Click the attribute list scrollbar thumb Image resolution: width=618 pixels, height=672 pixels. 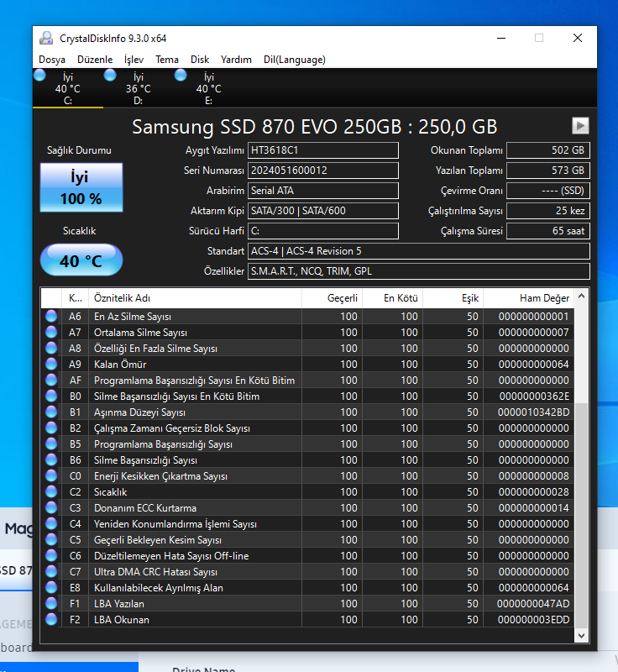pyautogui.click(x=581, y=516)
